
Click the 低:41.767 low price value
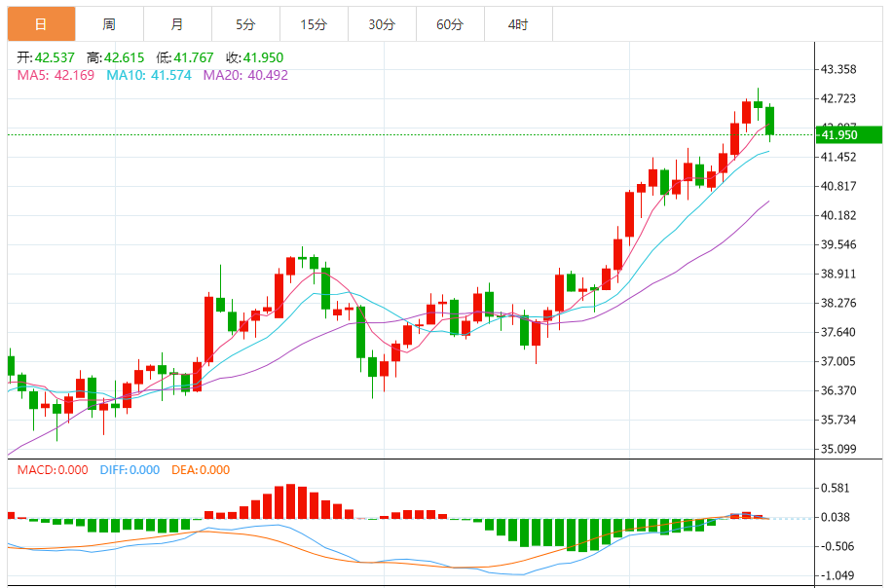click(185, 57)
